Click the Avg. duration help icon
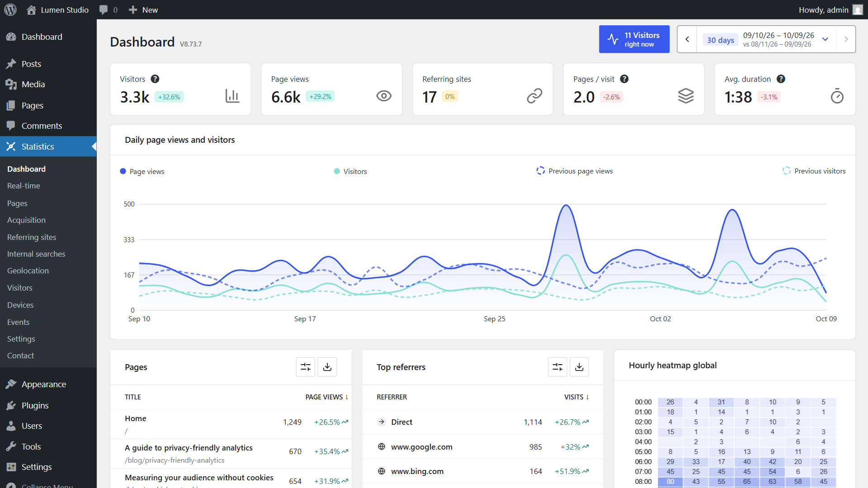Screen dimensions: 868x488 [x=781, y=79]
